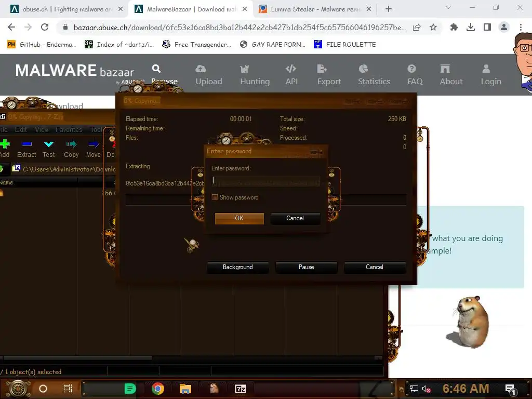Open Task View on the taskbar
This screenshot has height=399, width=532.
point(68,389)
